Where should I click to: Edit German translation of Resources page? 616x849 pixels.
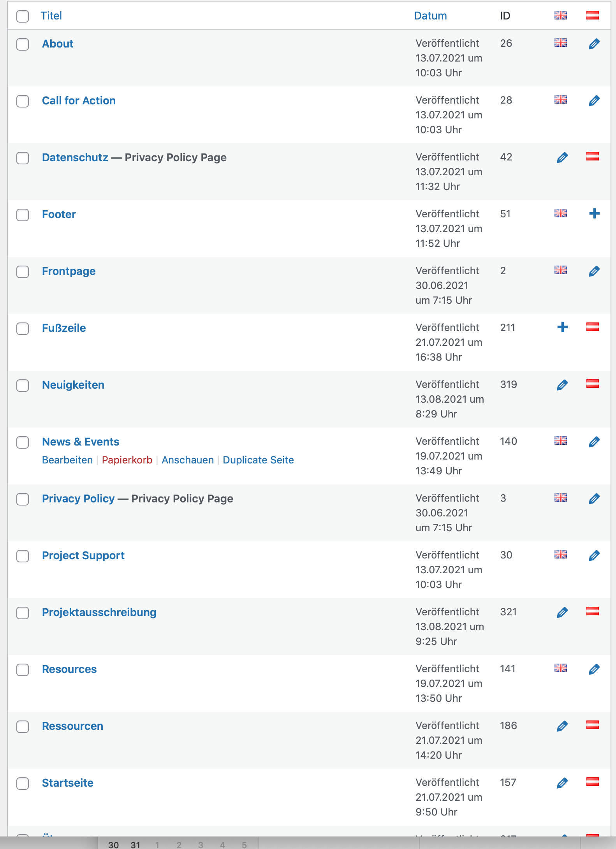pos(594,669)
